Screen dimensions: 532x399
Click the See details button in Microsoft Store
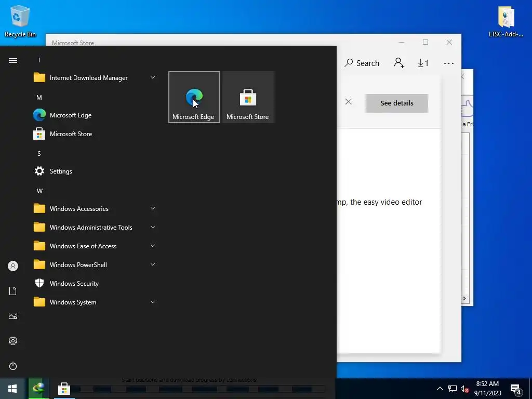(x=396, y=103)
